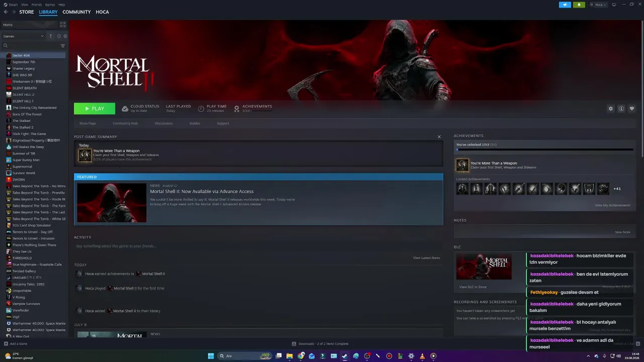Click View Latest News link
This screenshot has width=644, height=362.
427,258
